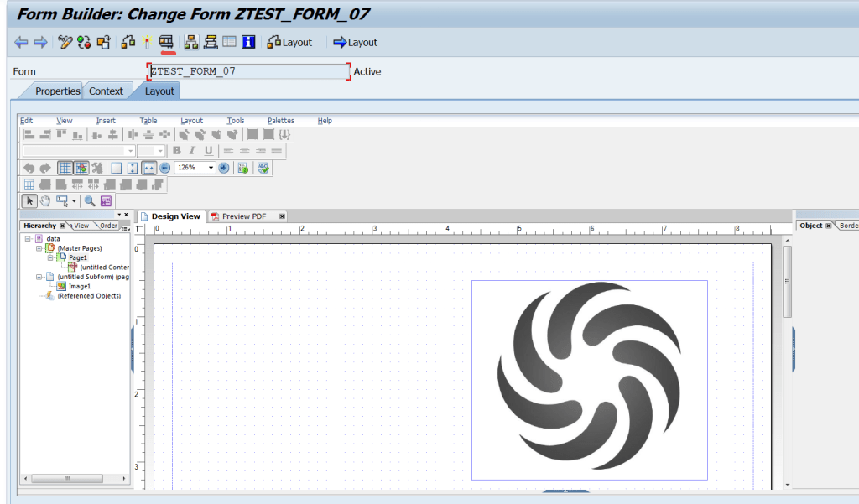Viewport: 859px width, 504px height.
Task: Click the Undo arrow icon
Action: [x=29, y=167]
